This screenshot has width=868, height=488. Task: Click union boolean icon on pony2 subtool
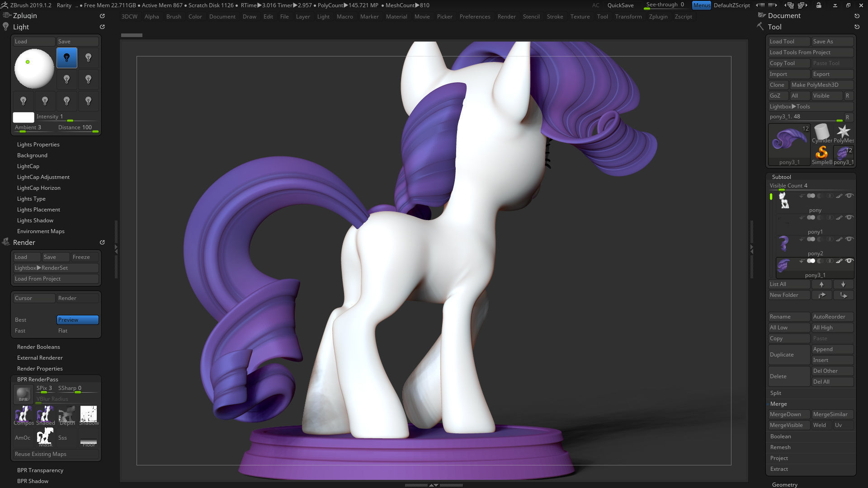click(811, 239)
